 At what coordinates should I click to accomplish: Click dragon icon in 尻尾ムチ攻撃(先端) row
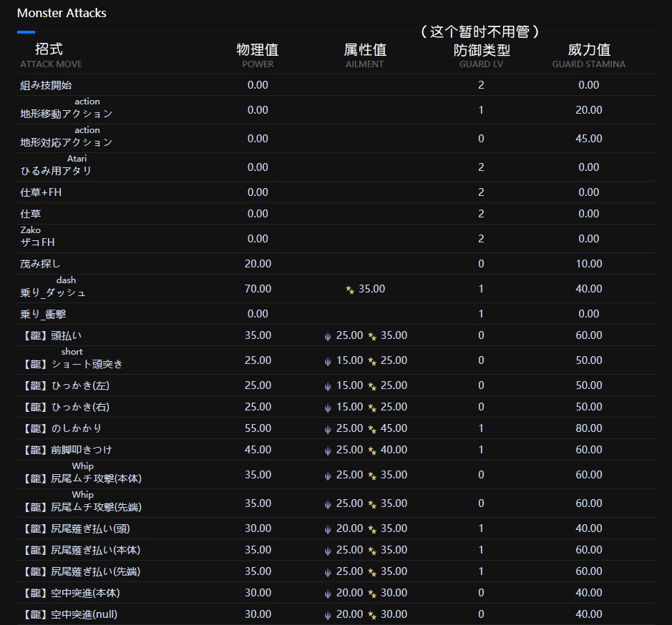(x=328, y=504)
